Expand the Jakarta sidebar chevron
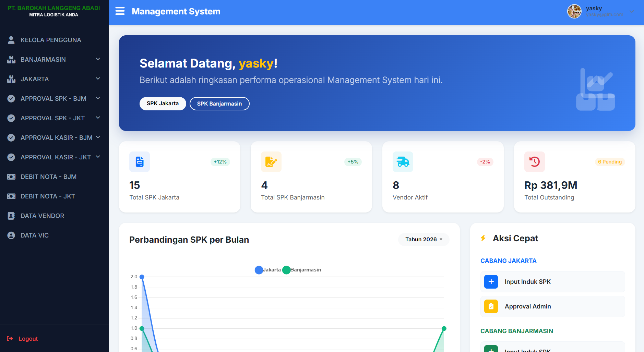The image size is (644, 352). [98, 78]
